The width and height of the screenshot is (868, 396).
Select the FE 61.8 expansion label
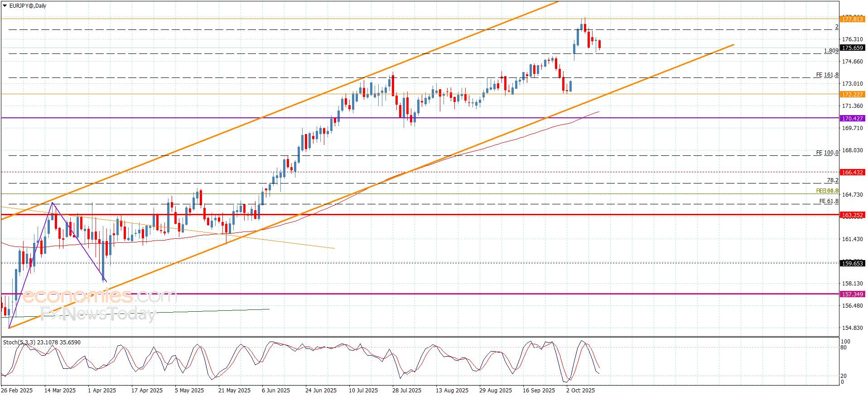[829, 201]
